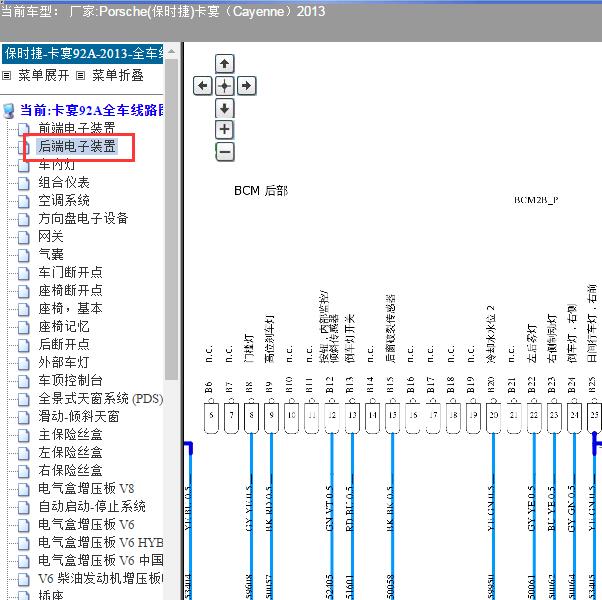
Task: Click the BCM2B_P connector label
Action: coord(536,200)
